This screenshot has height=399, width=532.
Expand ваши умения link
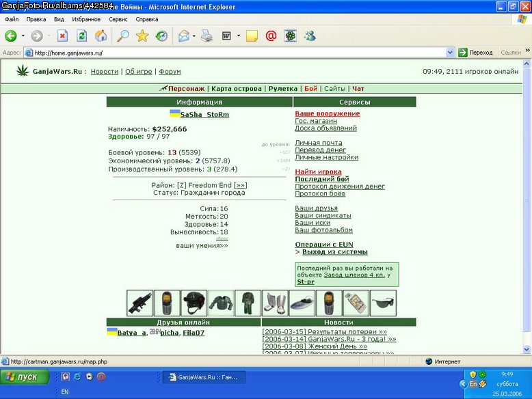coord(202,245)
